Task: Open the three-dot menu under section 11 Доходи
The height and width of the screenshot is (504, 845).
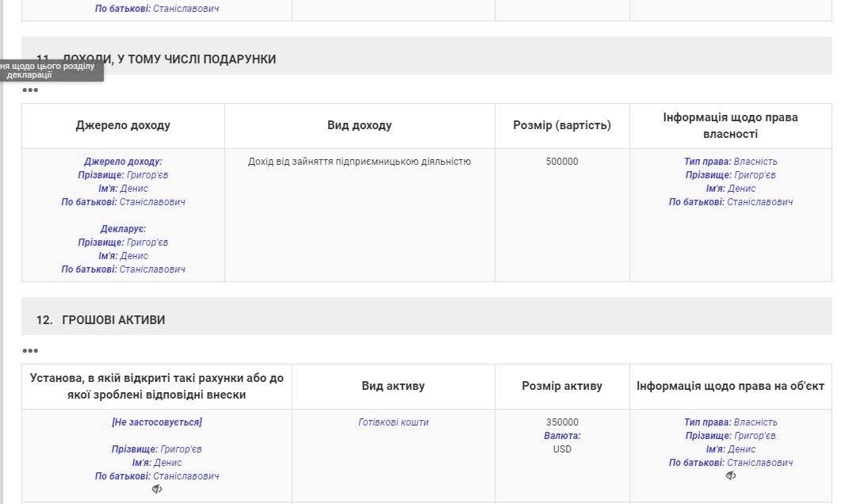Action: [30, 90]
